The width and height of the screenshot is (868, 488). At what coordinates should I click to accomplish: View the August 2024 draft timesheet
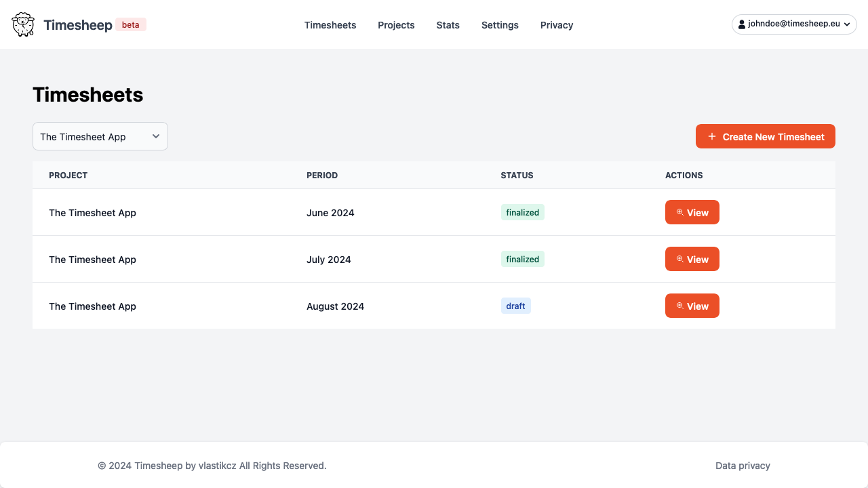coord(692,305)
